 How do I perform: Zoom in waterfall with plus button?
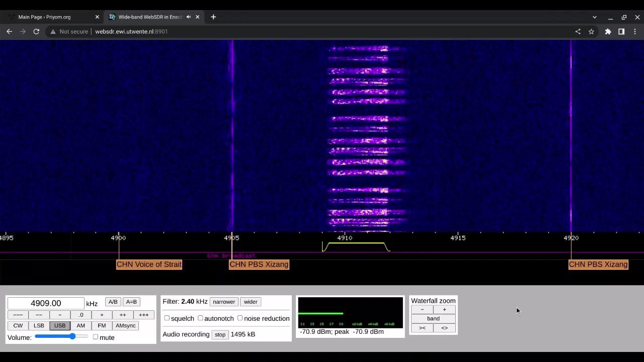tap(444, 310)
